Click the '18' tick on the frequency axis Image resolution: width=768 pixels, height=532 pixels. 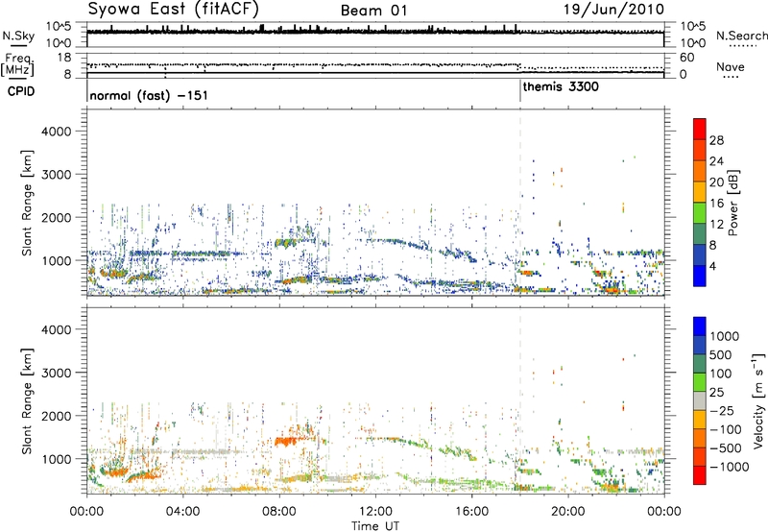coord(64,58)
